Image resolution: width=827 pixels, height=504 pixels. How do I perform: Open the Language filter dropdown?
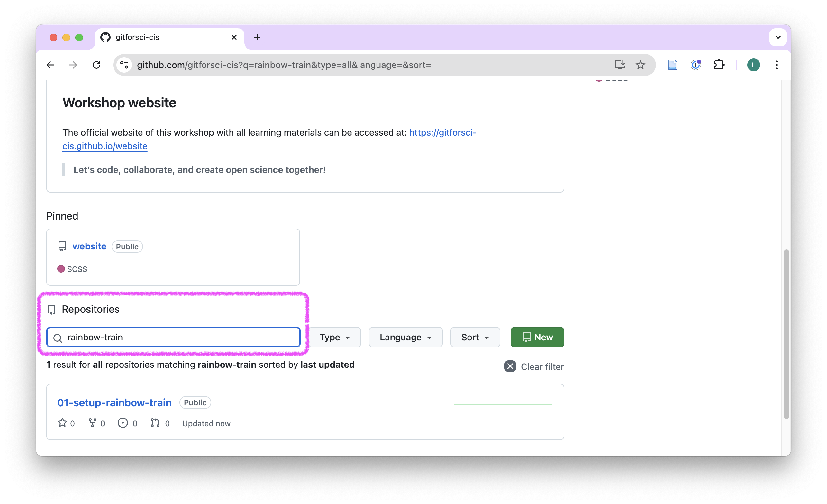(405, 337)
